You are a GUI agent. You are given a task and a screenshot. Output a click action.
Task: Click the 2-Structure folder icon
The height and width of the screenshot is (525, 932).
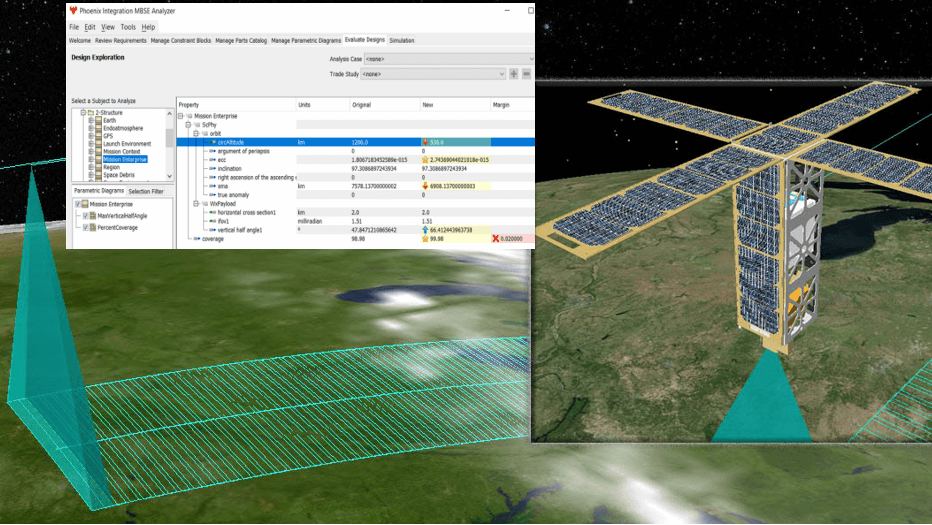point(91,112)
